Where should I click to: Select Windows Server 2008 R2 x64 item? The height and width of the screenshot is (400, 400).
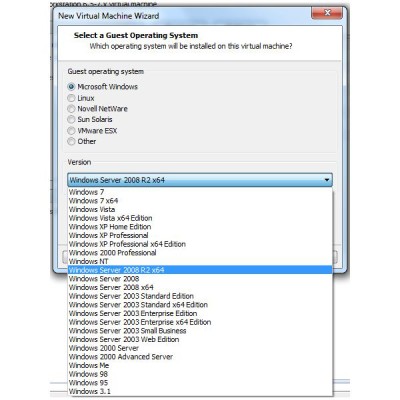(x=200, y=270)
